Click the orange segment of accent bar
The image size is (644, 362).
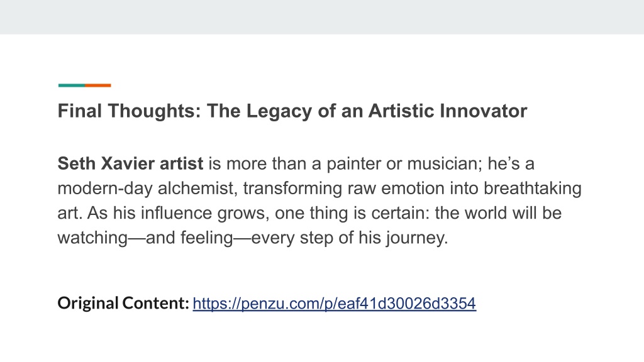tap(97, 85)
